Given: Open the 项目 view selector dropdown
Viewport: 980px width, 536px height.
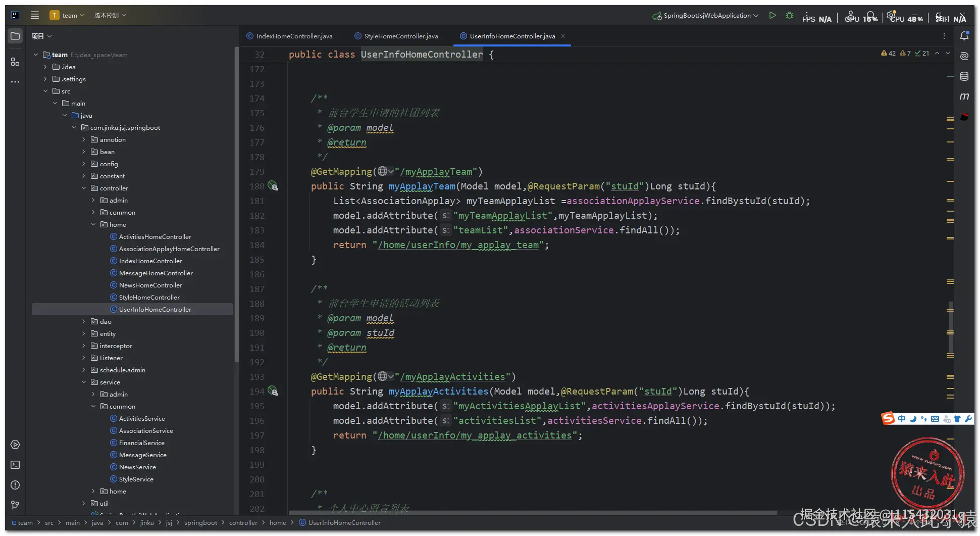Looking at the screenshot, I should pyautogui.click(x=41, y=36).
